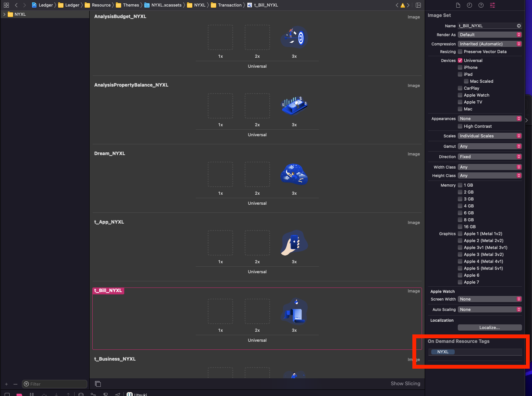Image resolution: width=532 pixels, height=396 pixels.
Task: Select the Dream_NYXL image set title
Action: coord(110,154)
